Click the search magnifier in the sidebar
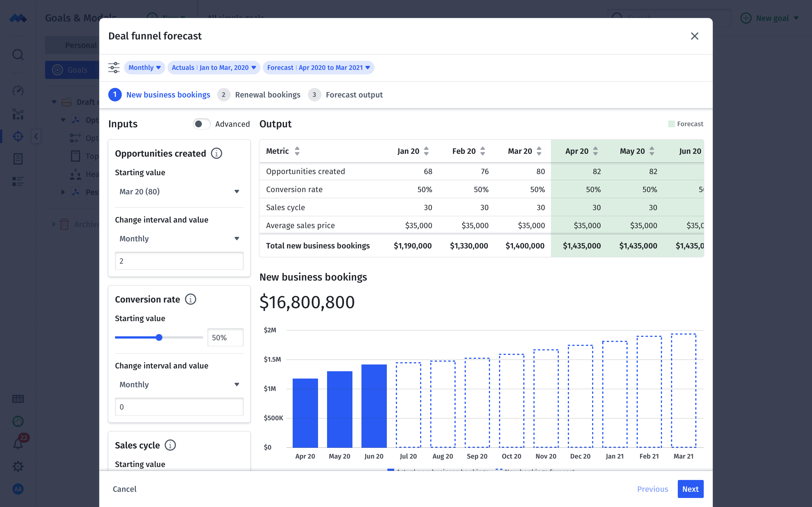The width and height of the screenshot is (812, 507). 18,54
